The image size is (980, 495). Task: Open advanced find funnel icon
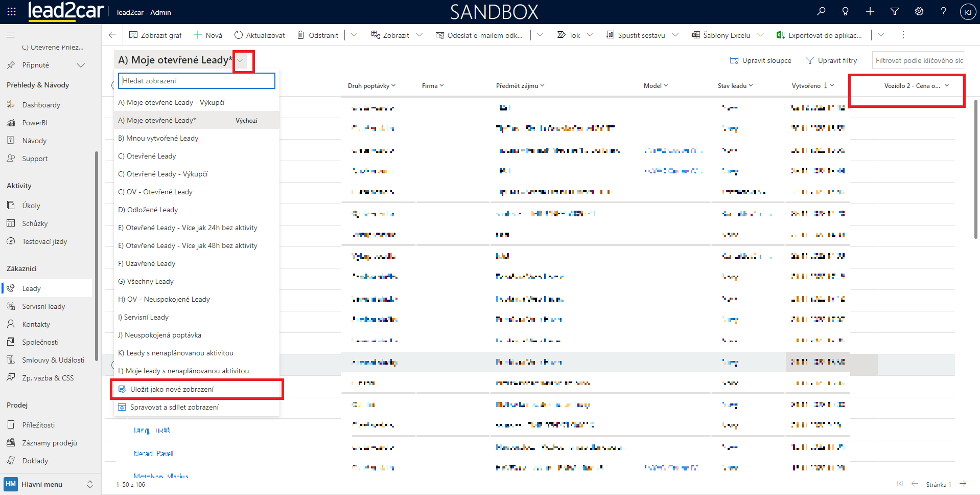(x=895, y=11)
